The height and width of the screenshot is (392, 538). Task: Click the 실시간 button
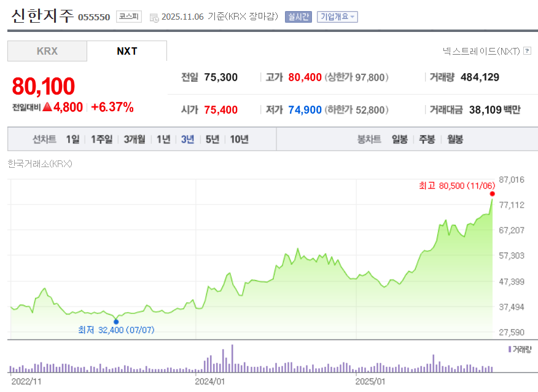coord(298,17)
